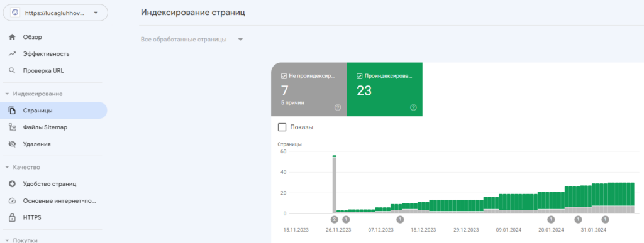Uncheck the Не проиндексировано checkbox
This screenshot has height=243, width=644.
coord(284,76)
